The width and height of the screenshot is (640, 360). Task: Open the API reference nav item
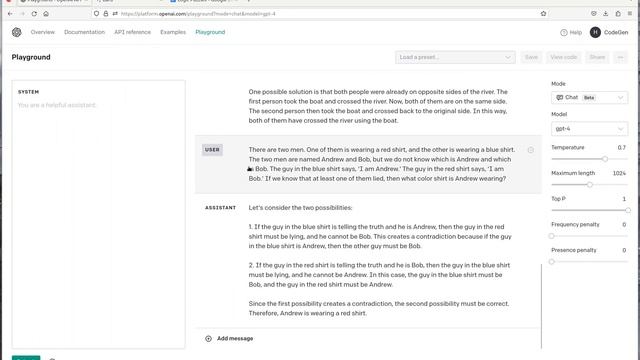click(133, 32)
